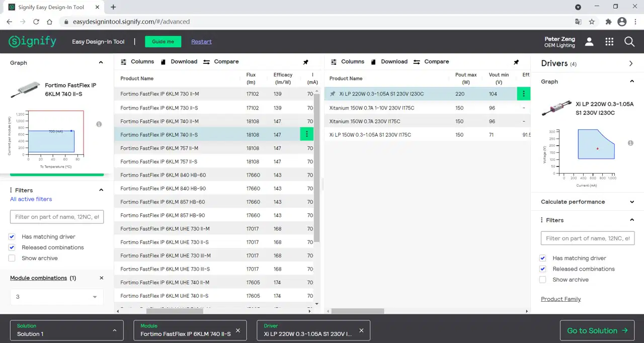Download the drivers table

pos(389,62)
